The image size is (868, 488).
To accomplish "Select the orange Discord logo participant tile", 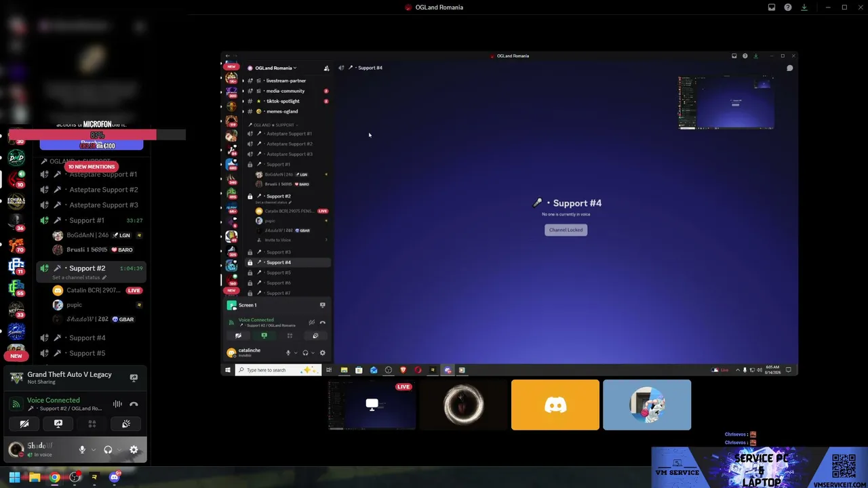I will click(x=555, y=405).
